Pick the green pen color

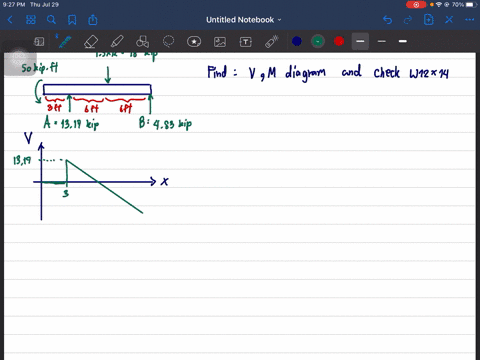[318, 41]
